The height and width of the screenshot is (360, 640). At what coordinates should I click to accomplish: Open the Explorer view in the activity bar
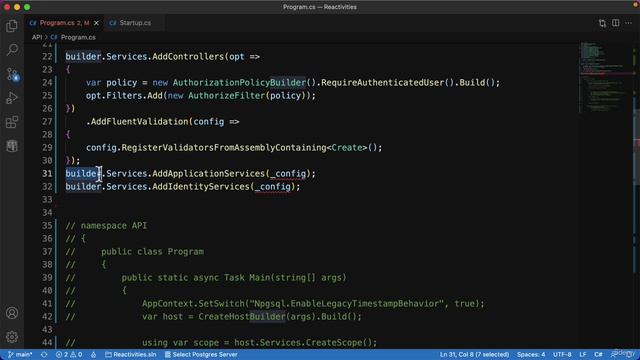click(12, 26)
